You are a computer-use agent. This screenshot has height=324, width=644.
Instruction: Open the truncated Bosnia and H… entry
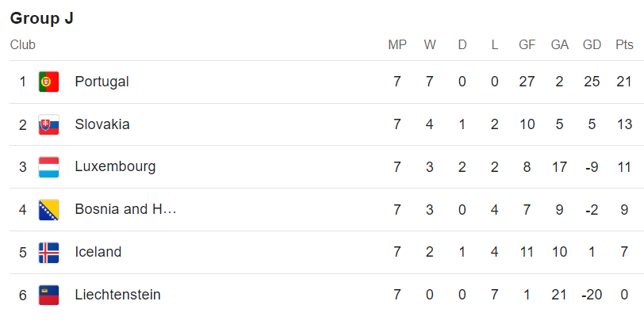click(x=125, y=210)
